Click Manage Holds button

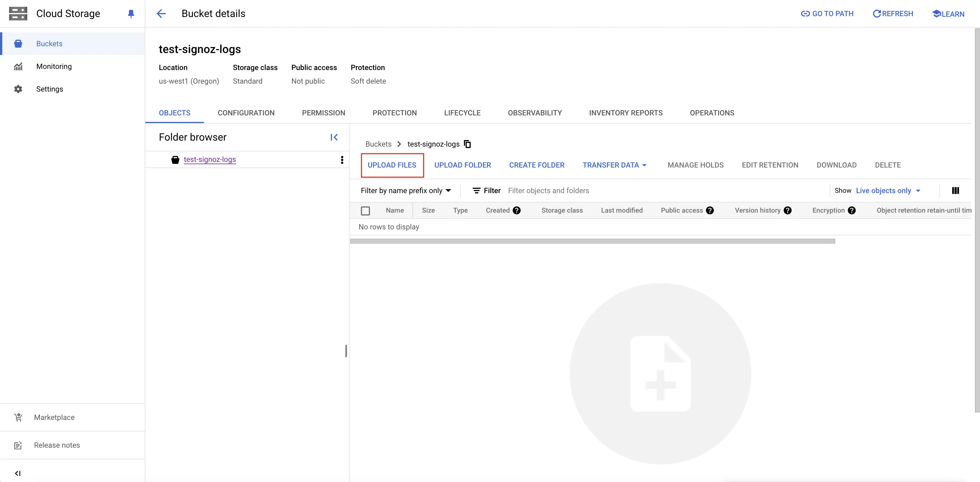click(x=695, y=165)
